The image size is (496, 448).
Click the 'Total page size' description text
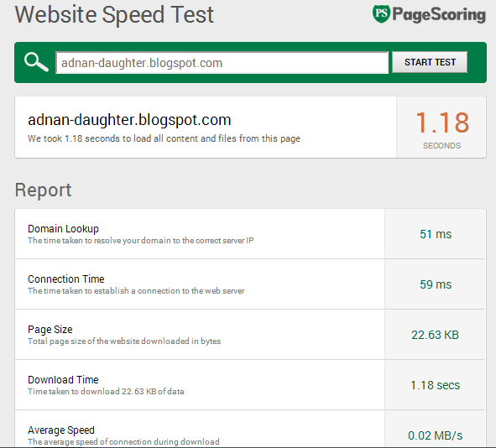124,341
